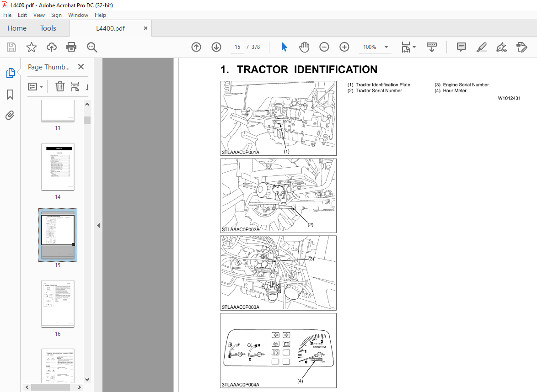
Task: Delete selected page with trash icon
Action: click(60, 86)
